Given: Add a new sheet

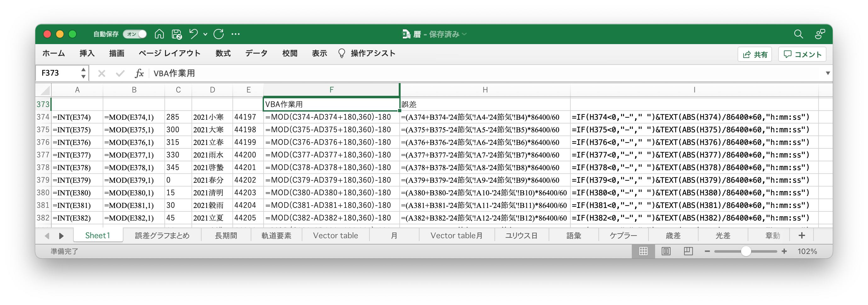Looking at the screenshot, I should click(802, 236).
